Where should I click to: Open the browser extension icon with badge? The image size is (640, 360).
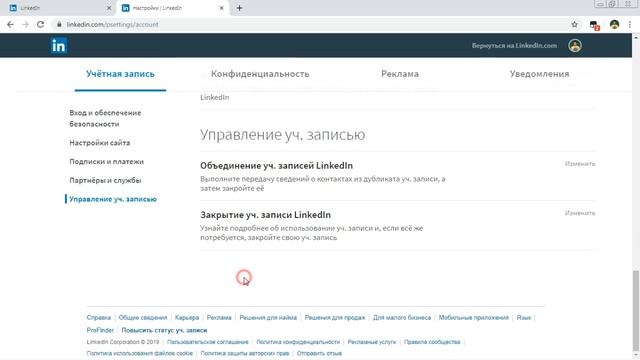[x=594, y=25]
